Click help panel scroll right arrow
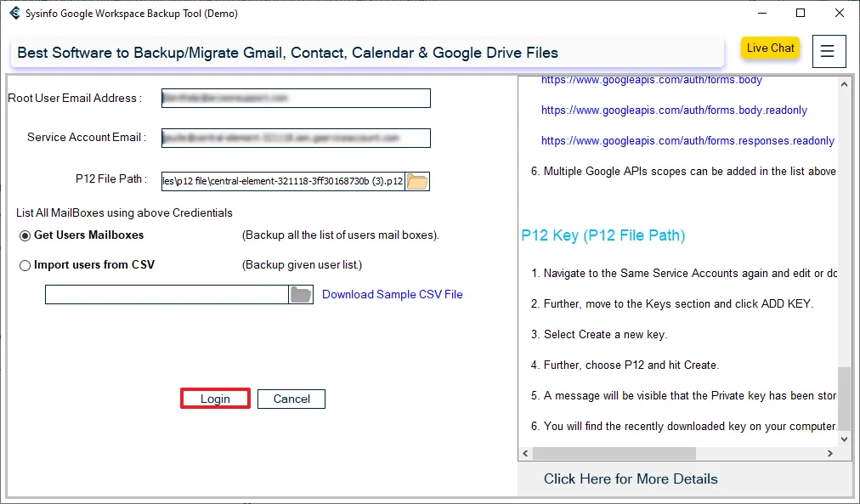Screen dimensions: 860x504 pos(830,454)
